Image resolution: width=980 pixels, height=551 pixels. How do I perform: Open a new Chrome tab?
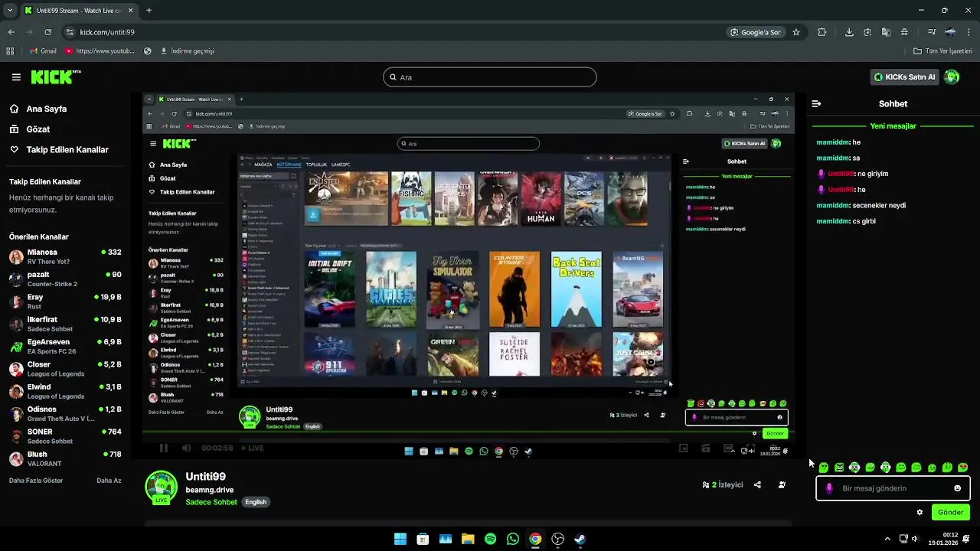click(x=149, y=11)
